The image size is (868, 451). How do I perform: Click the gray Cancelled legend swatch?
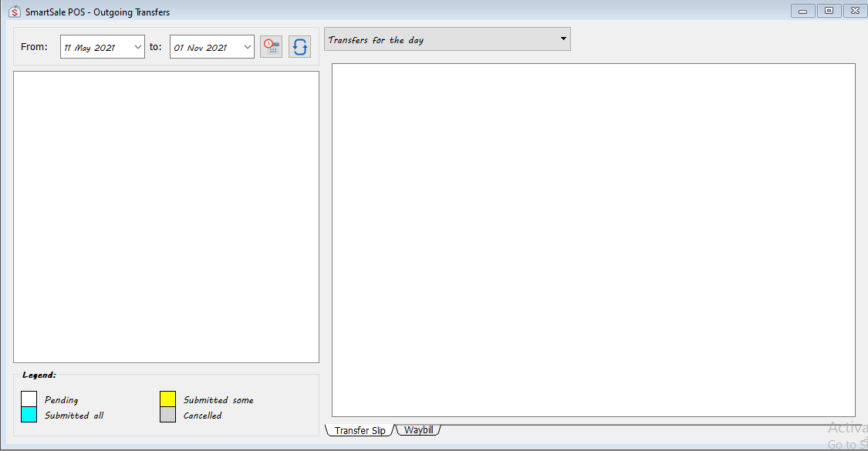tap(167, 415)
